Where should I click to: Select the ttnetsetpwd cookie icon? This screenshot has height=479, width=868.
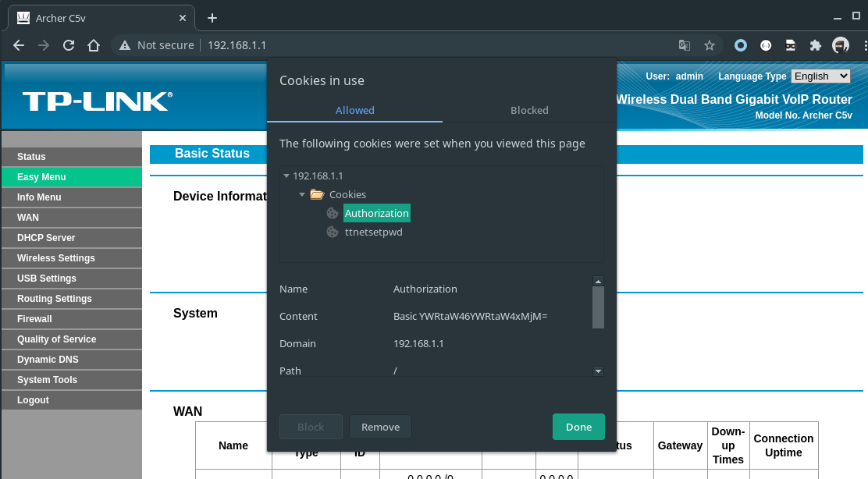click(x=332, y=232)
